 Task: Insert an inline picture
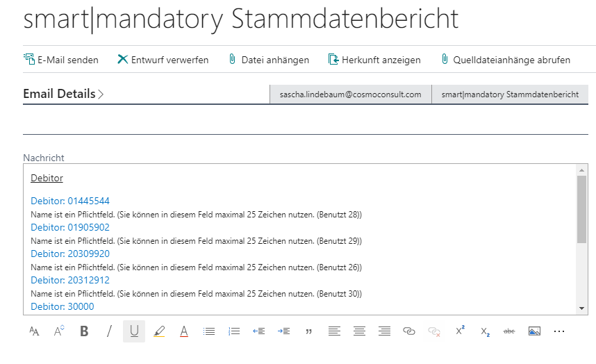(x=534, y=331)
